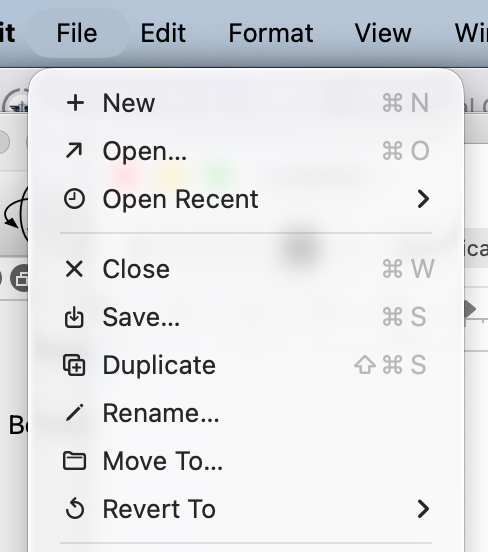
Task: Click the X icon beside Close
Action: pyautogui.click(x=74, y=269)
